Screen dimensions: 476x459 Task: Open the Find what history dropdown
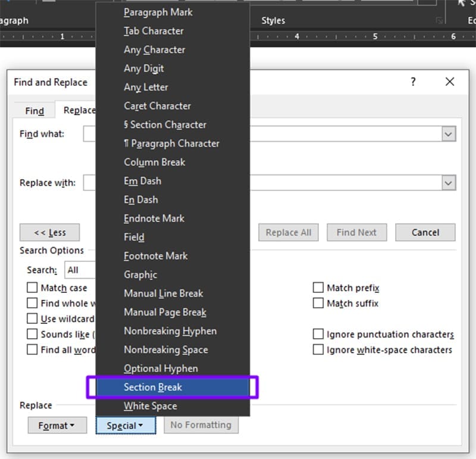(449, 134)
